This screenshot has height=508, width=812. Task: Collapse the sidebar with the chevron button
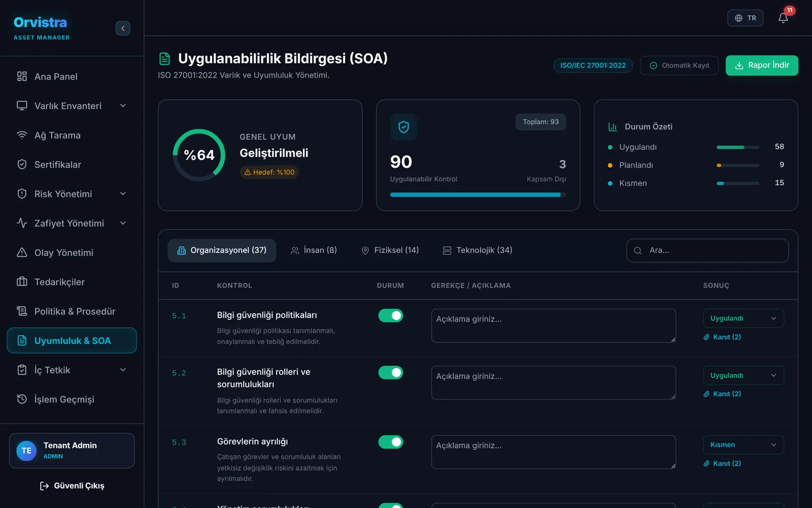123,28
